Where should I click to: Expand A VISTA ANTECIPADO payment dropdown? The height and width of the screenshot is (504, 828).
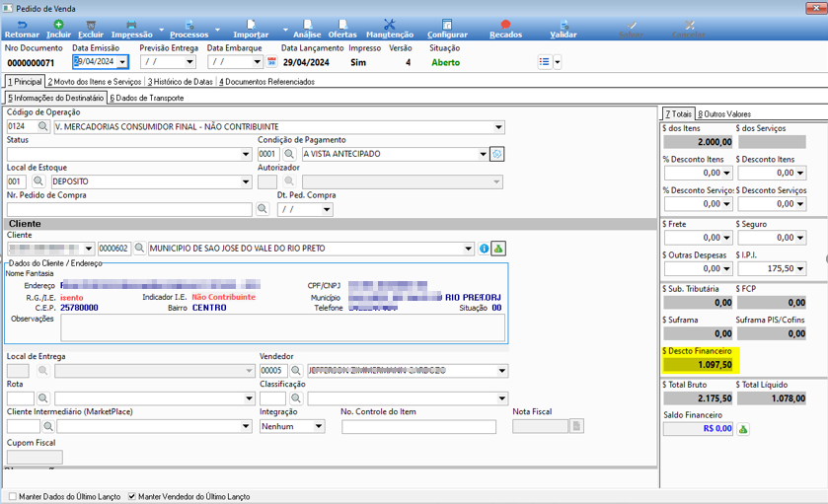coord(483,154)
